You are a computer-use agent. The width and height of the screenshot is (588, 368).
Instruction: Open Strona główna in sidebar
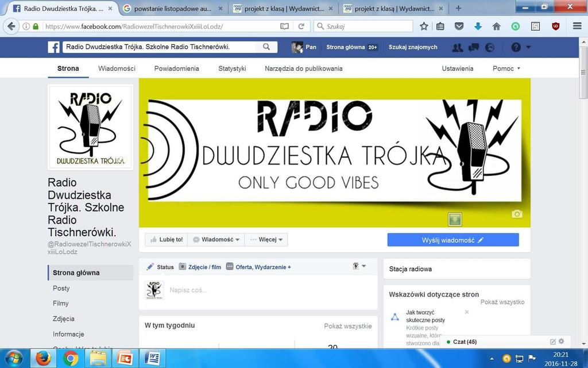click(90, 273)
